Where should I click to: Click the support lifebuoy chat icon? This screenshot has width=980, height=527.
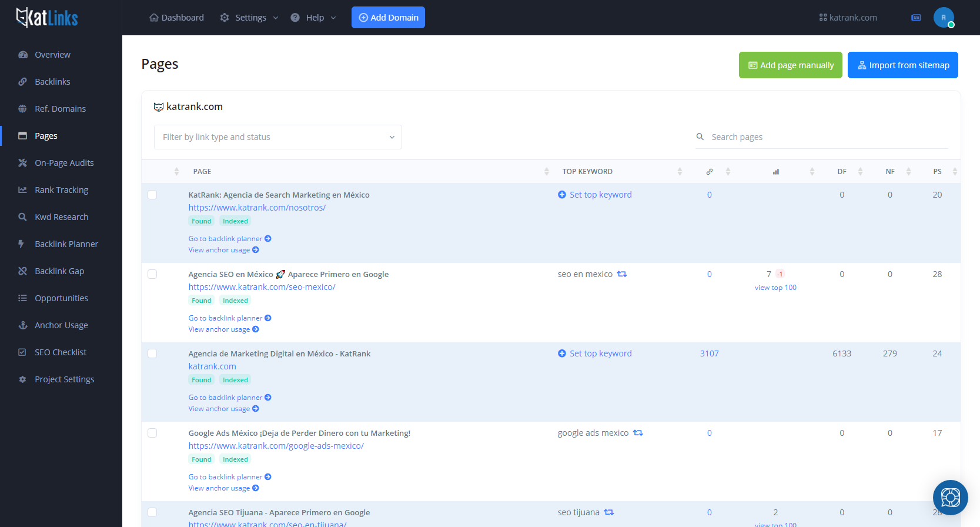(950, 498)
